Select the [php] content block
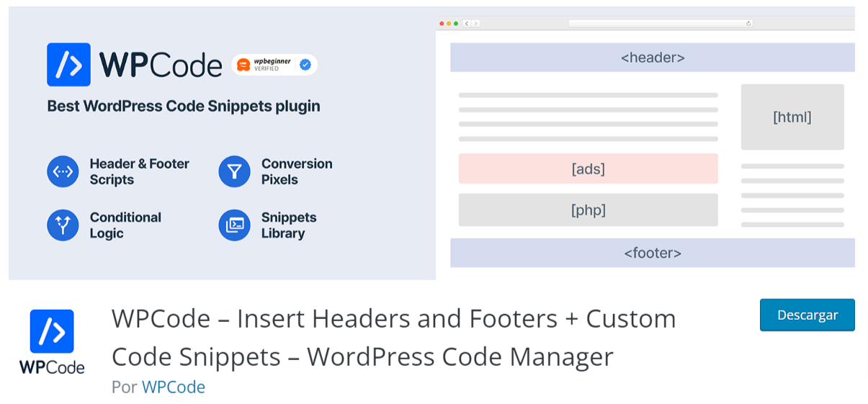 point(588,210)
